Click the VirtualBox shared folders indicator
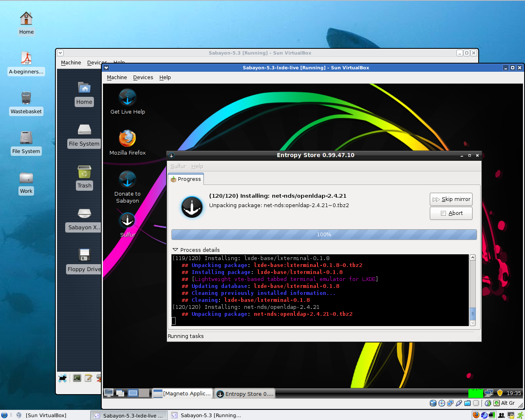The image size is (525, 420). (x=468, y=403)
